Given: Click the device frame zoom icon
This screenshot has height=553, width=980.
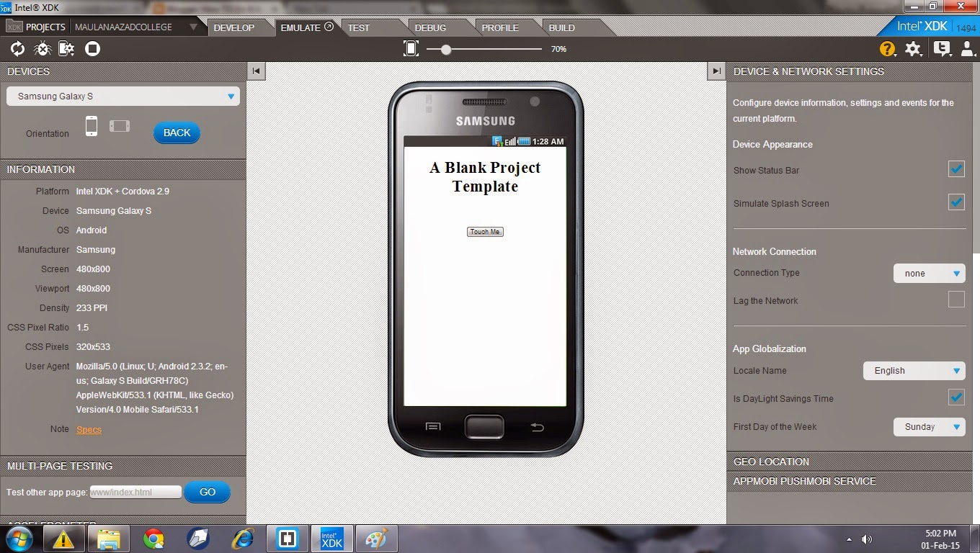Looking at the screenshot, I should pyautogui.click(x=411, y=49).
